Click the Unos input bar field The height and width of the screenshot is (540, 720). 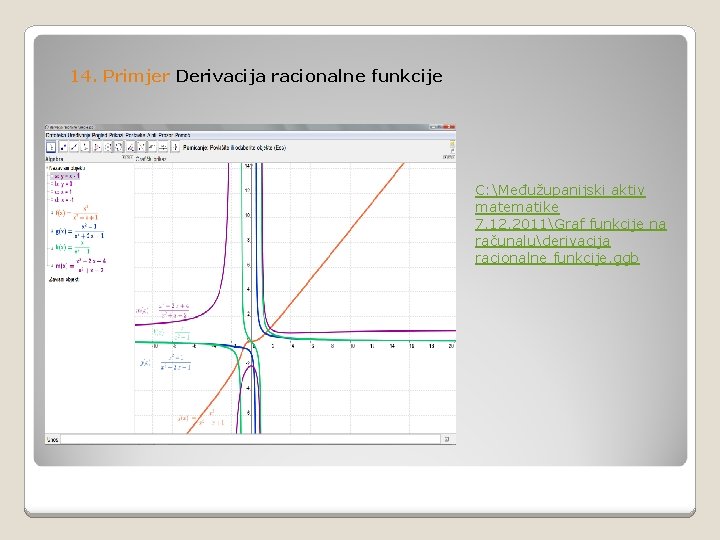[251, 439]
